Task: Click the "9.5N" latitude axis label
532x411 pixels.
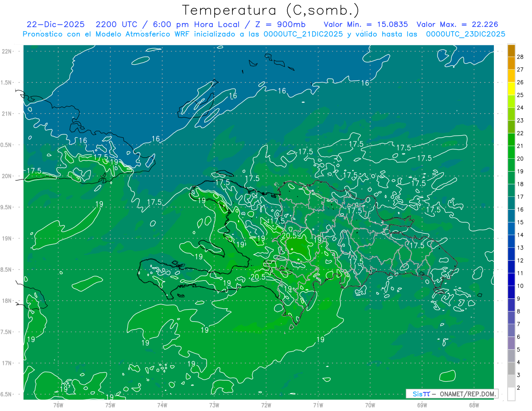Action: 7,207
